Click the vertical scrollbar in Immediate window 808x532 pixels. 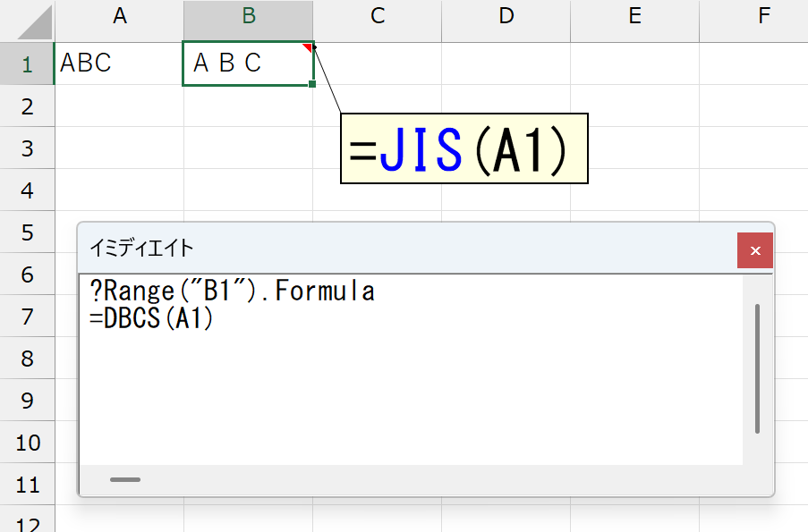point(757,368)
